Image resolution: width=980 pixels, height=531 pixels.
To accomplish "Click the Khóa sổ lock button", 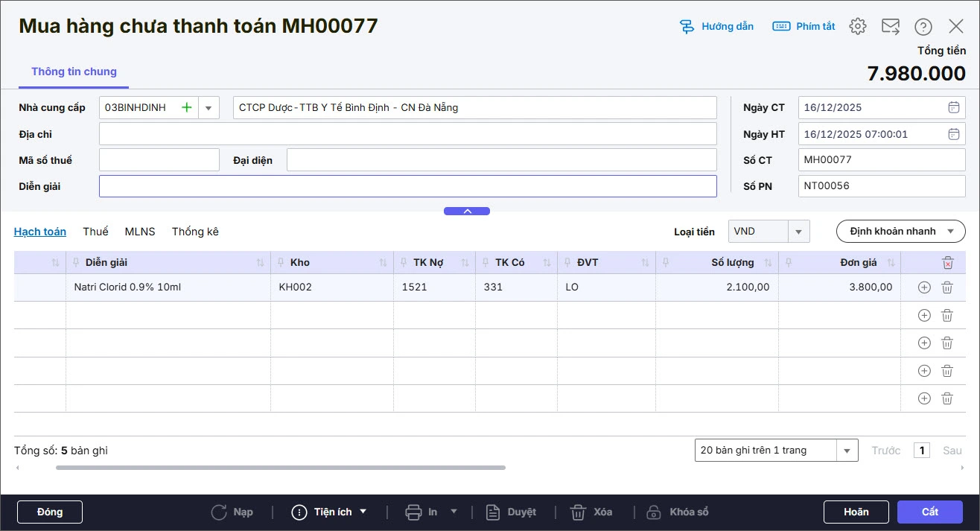I will coord(677,512).
